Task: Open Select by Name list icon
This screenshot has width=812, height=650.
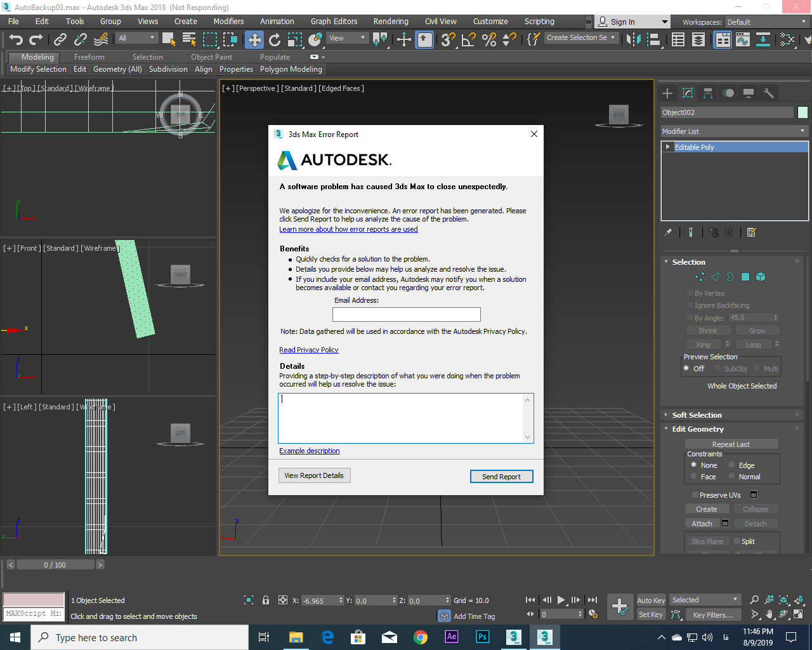Action: (189, 39)
